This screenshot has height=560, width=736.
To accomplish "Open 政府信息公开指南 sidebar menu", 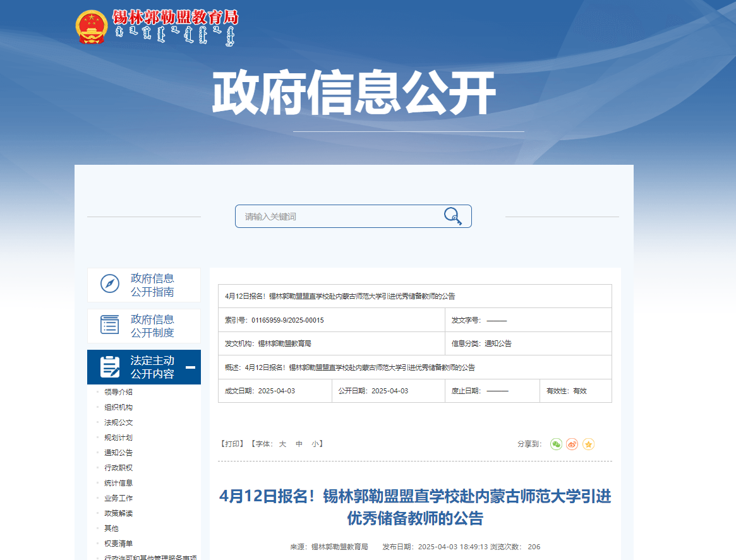I will coord(143,285).
